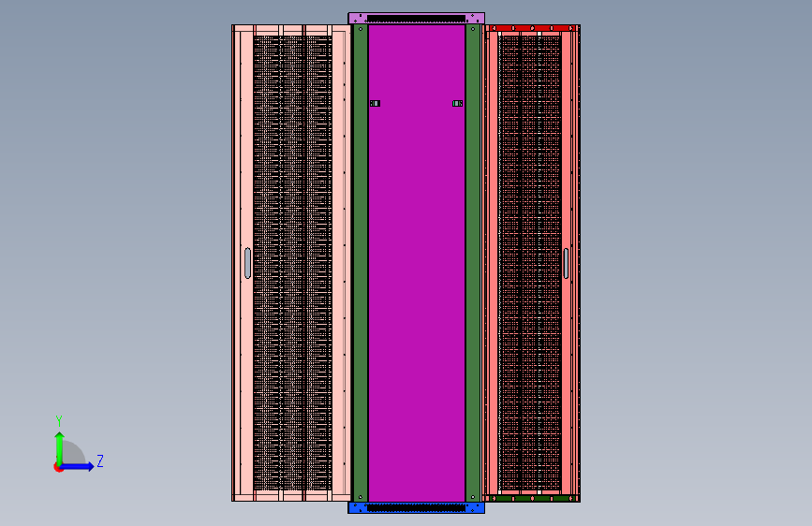Click the 'Z' axis label
The width and height of the screenshot is (812, 526).
point(100,460)
